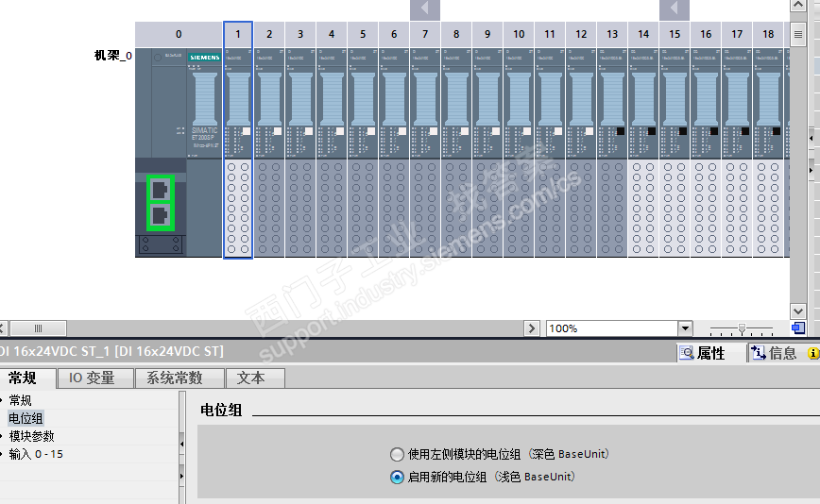Screen dimensions: 820x504
Task: Select the DI module in slot 1
Action: click(238, 153)
